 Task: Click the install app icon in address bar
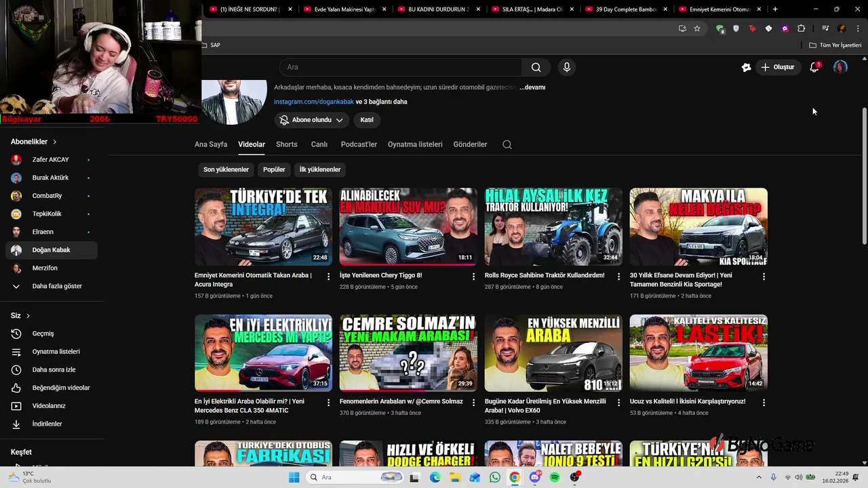(x=682, y=28)
